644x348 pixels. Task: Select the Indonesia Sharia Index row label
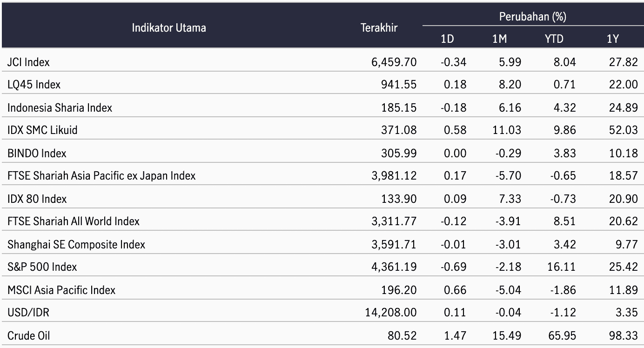[60, 108]
